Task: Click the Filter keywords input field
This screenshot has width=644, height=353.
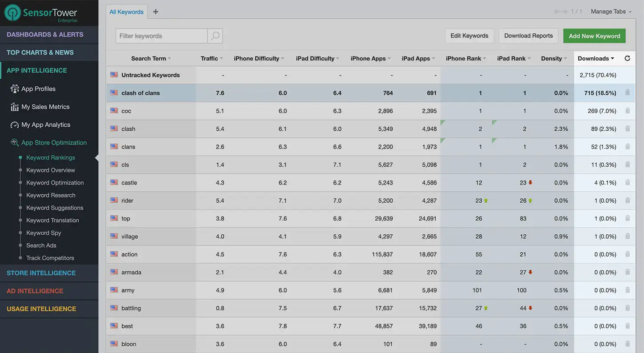Action: [162, 36]
